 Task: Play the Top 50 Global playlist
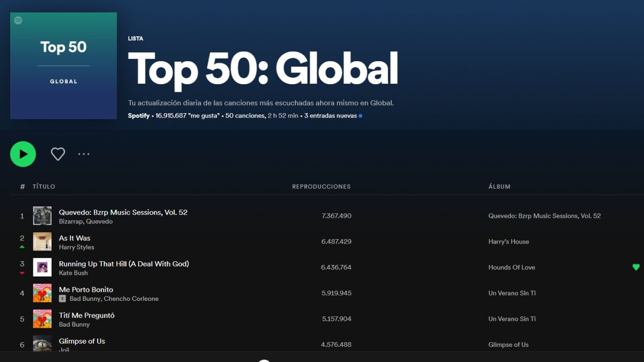(x=23, y=154)
